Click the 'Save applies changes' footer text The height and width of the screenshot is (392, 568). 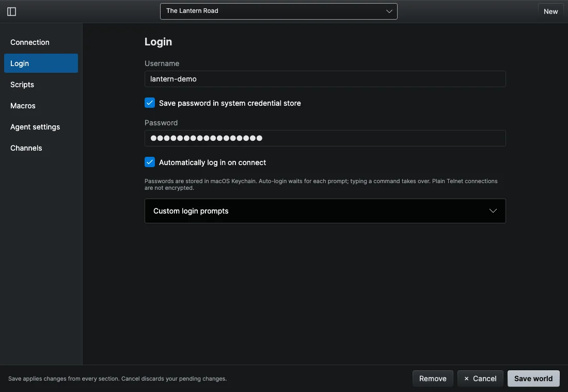click(x=117, y=379)
